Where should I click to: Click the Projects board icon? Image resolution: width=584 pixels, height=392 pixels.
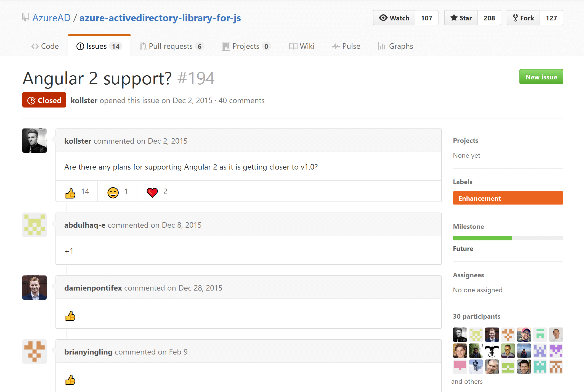click(x=226, y=46)
